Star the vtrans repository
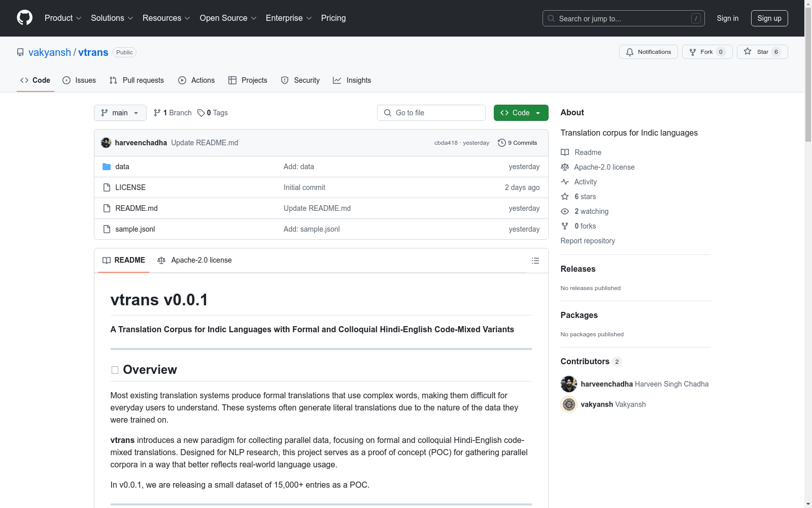 click(x=762, y=52)
